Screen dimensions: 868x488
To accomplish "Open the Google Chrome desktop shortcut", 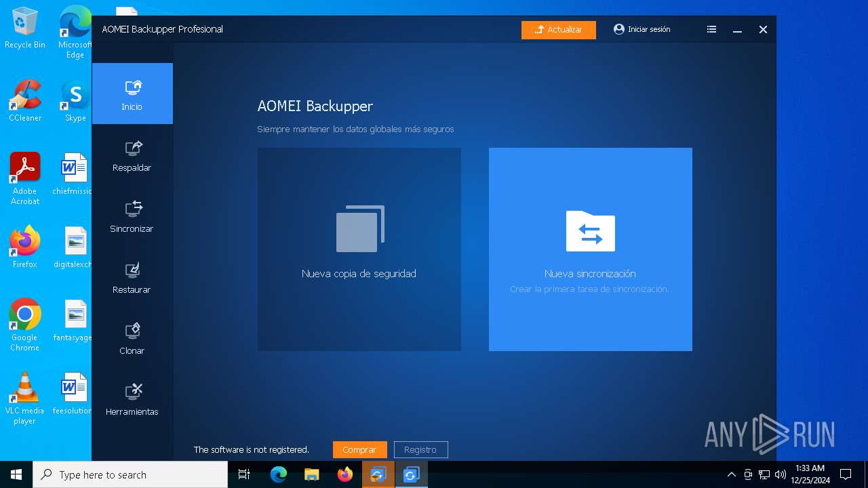I will pos(25,325).
